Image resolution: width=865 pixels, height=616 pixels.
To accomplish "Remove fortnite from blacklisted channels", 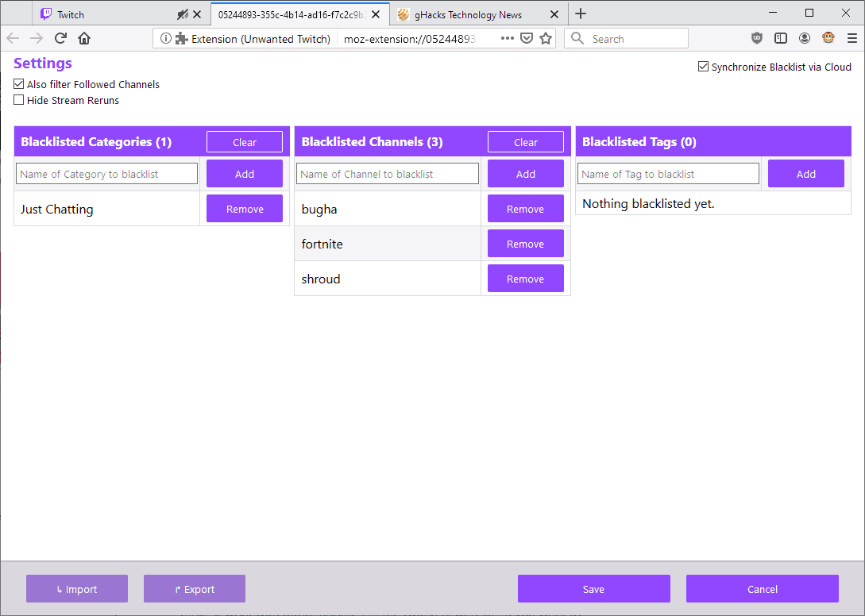I will pos(526,243).
